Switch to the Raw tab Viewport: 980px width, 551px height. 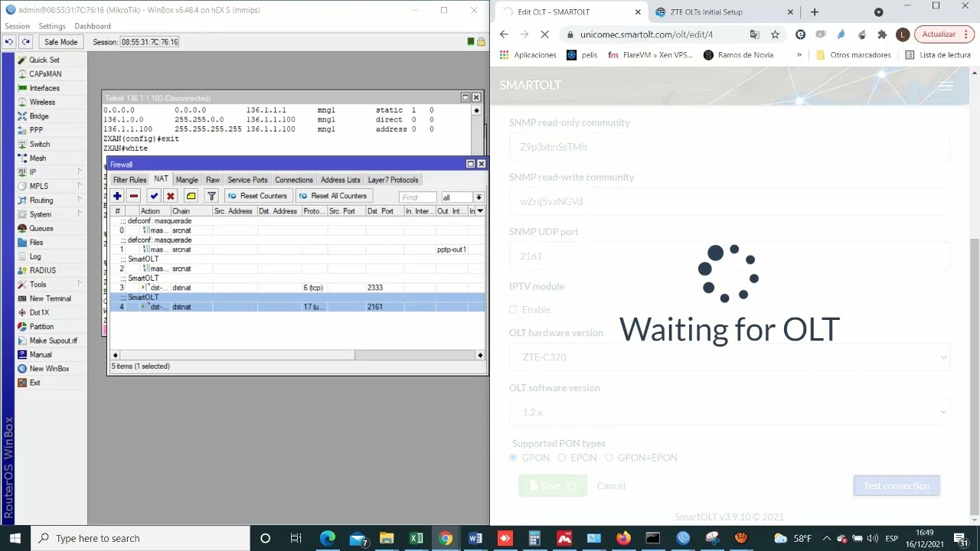point(213,180)
